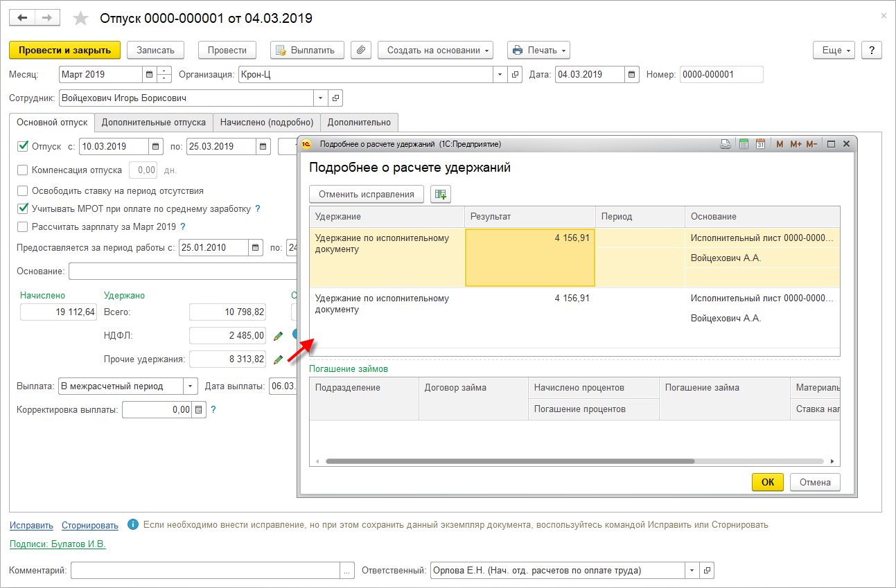896x588 pixels.
Task: Click the star favorite icon
Action: tap(81, 19)
